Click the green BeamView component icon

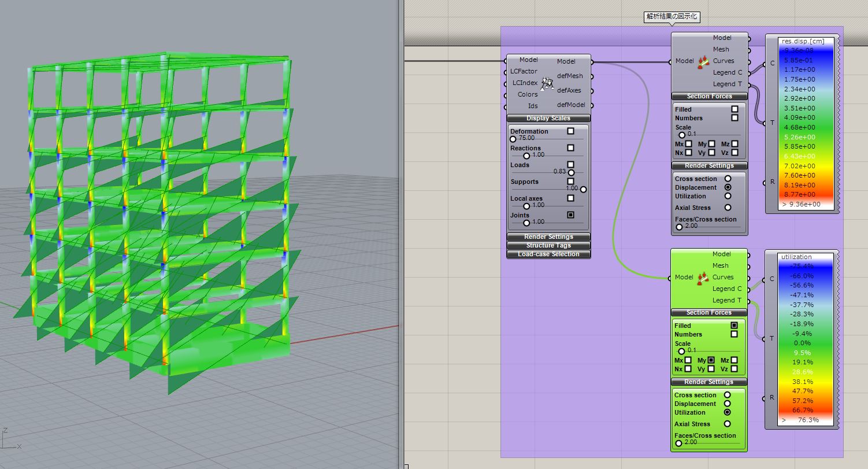point(703,278)
